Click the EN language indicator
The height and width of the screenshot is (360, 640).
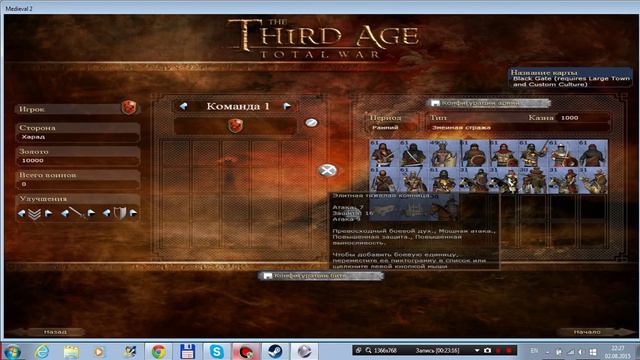[x=534, y=351]
